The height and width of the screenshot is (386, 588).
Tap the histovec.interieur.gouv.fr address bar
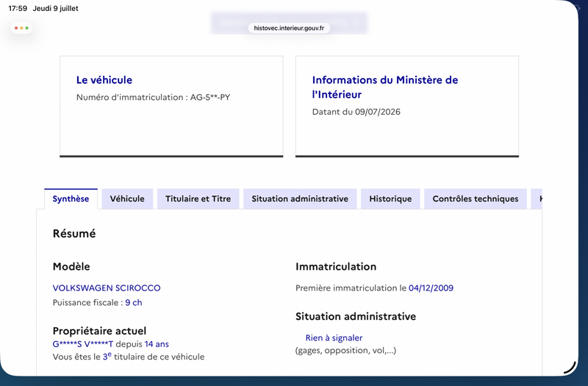[x=289, y=28]
